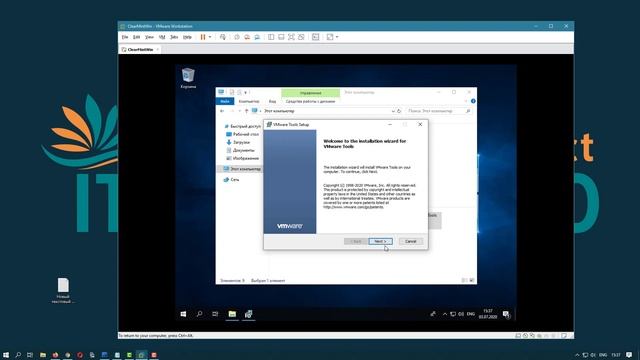Select Быстрый доступ in Explorer sidebar
Image resolution: width=640 pixels, height=360 pixels.
242,127
